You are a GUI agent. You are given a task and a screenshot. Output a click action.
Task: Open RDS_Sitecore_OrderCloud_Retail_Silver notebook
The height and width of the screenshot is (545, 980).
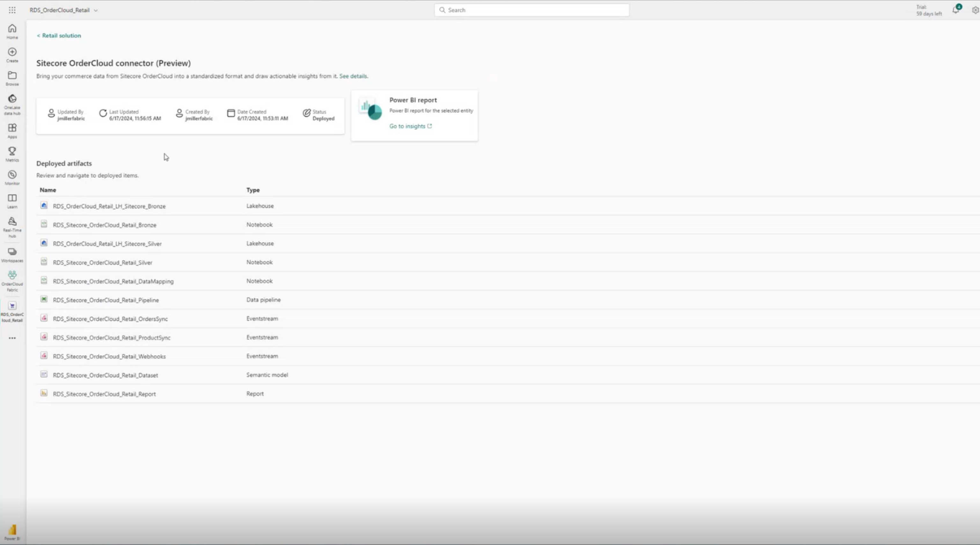(103, 262)
